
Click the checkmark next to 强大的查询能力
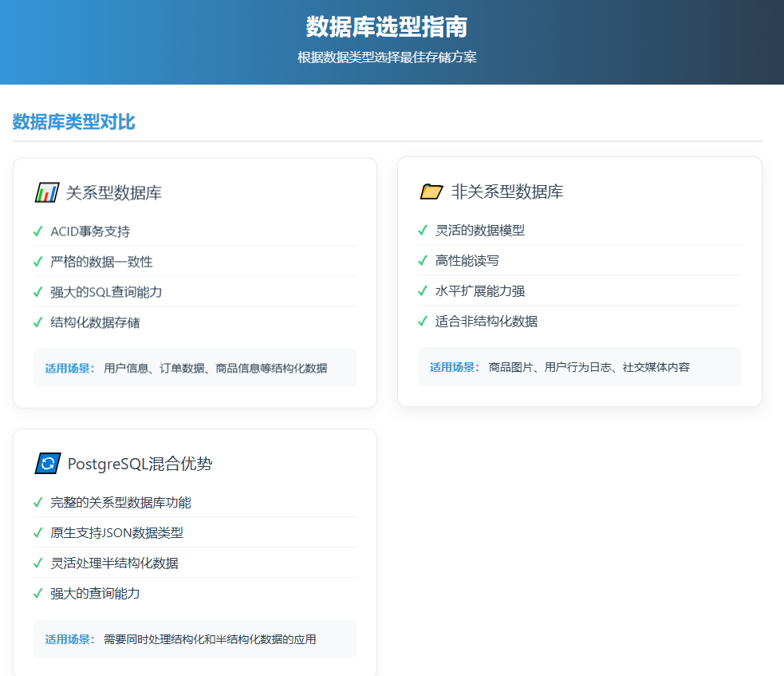pos(38,594)
